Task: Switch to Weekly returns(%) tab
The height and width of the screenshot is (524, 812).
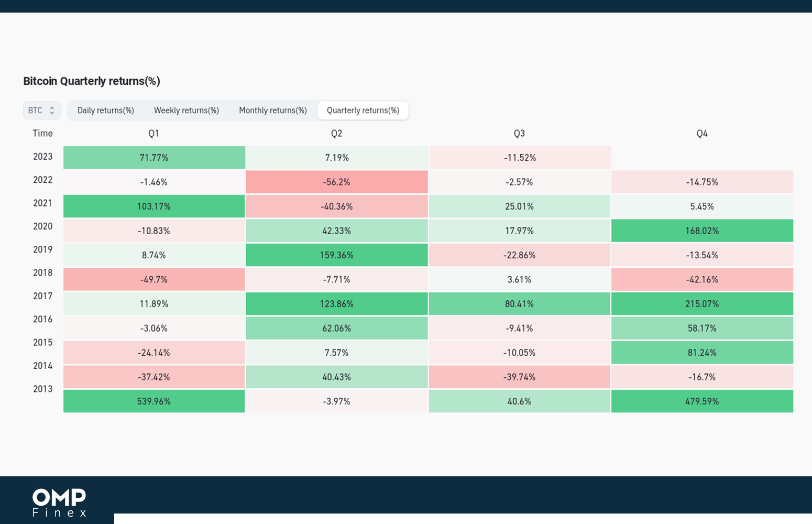Action: tap(186, 111)
